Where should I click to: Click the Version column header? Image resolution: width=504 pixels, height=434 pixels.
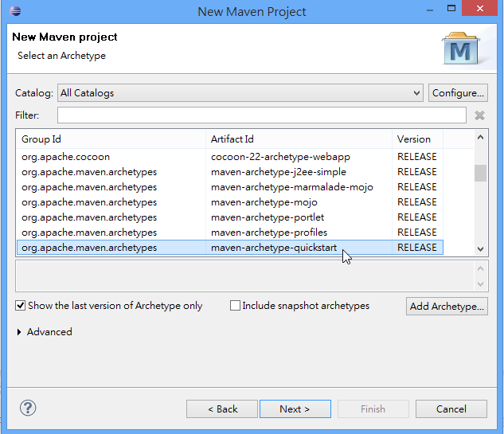point(416,139)
